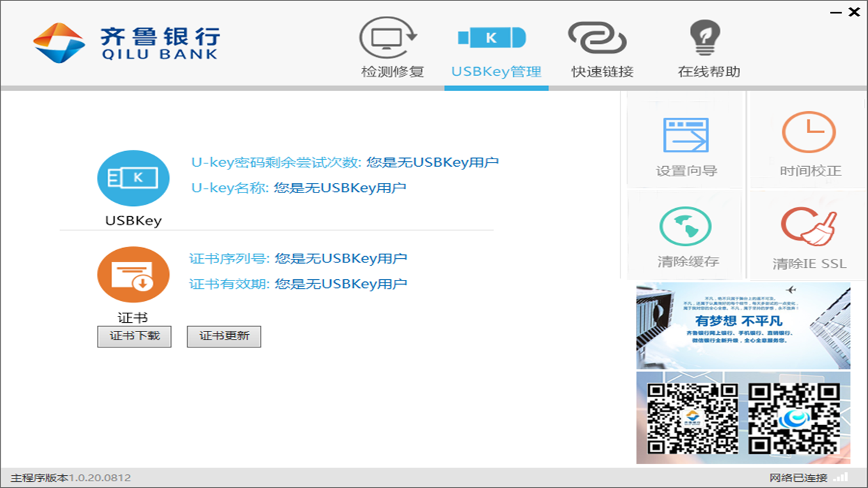Image resolution: width=868 pixels, height=488 pixels.
Task: Click the network signal bars icon
Action: [842, 477]
